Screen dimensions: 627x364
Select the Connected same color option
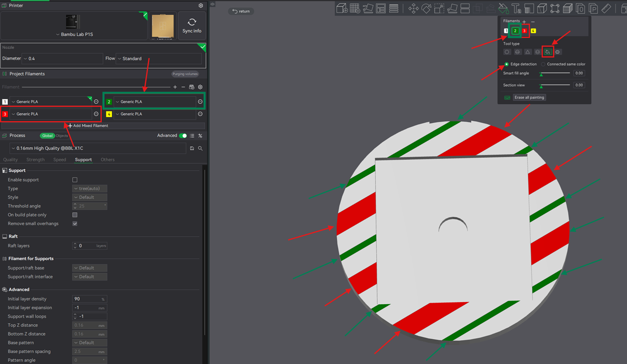click(563, 64)
